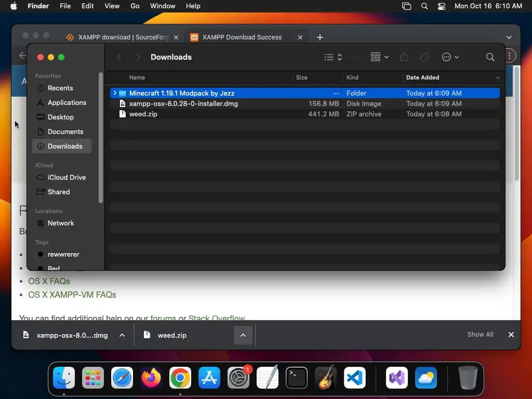Image resolution: width=532 pixels, height=399 pixels.
Task: Sort by the Name column header
Action: coord(137,77)
